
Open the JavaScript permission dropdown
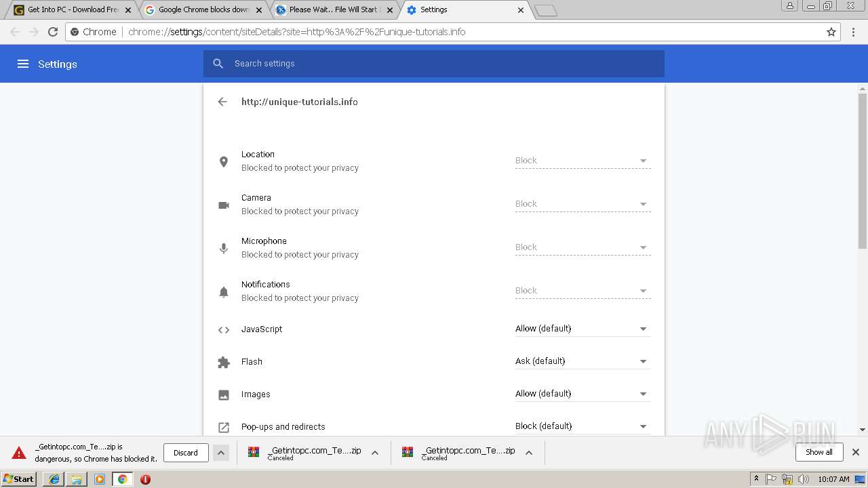[x=583, y=329]
